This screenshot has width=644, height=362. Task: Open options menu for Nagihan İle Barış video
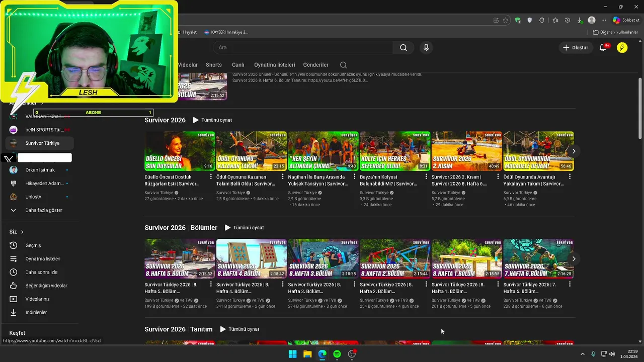(355, 177)
